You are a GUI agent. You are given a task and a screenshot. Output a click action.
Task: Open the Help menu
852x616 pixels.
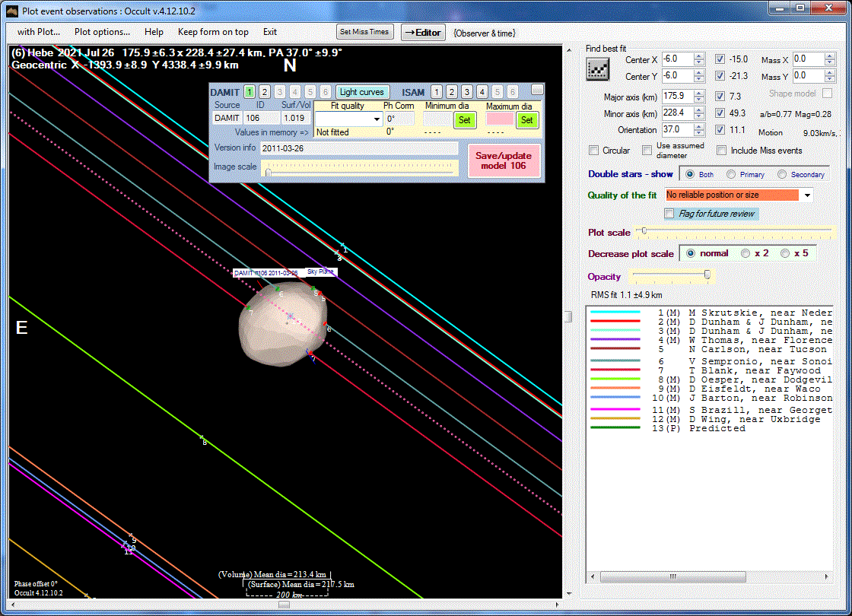pyautogui.click(x=154, y=32)
